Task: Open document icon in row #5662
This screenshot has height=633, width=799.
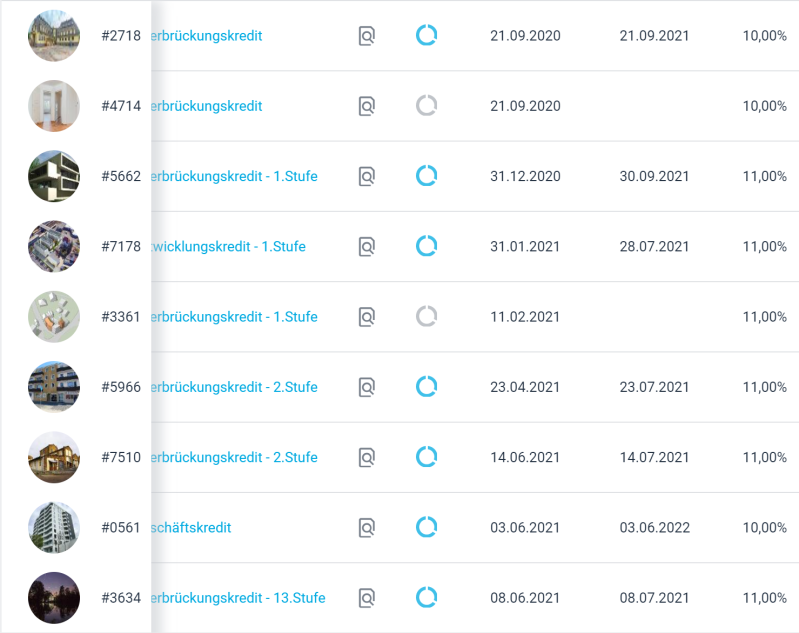Action: point(367,176)
